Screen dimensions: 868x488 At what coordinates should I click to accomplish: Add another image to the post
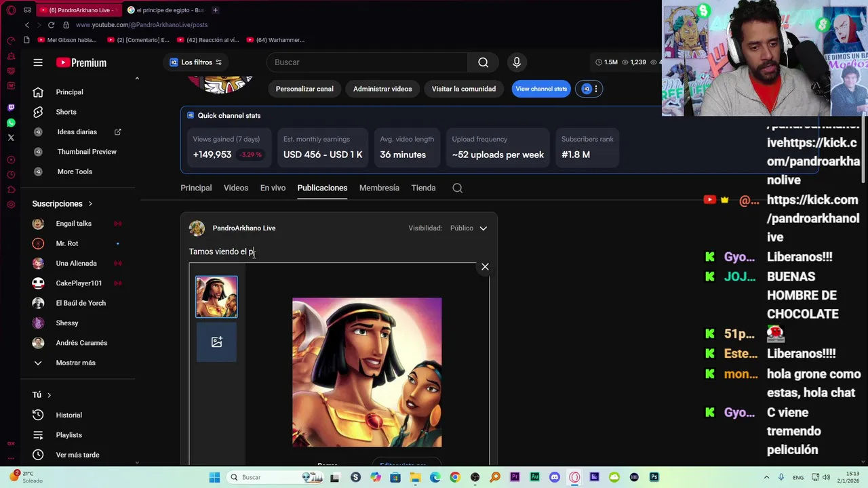[x=216, y=342]
